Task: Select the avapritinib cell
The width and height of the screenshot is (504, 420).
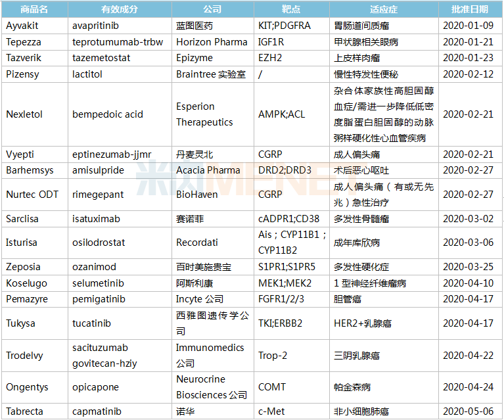Action: 120,26
